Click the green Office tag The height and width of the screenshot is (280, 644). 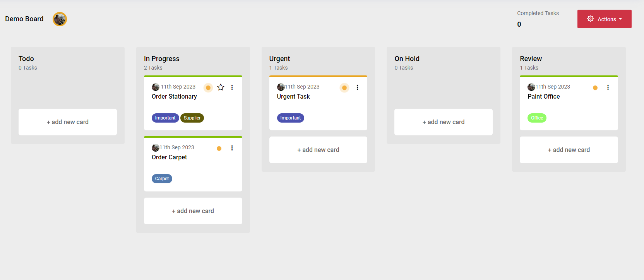tap(537, 118)
